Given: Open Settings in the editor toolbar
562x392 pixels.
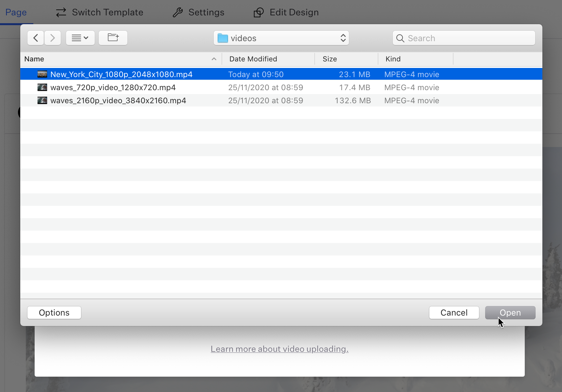Looking at the screenshot, I should 198,12.
